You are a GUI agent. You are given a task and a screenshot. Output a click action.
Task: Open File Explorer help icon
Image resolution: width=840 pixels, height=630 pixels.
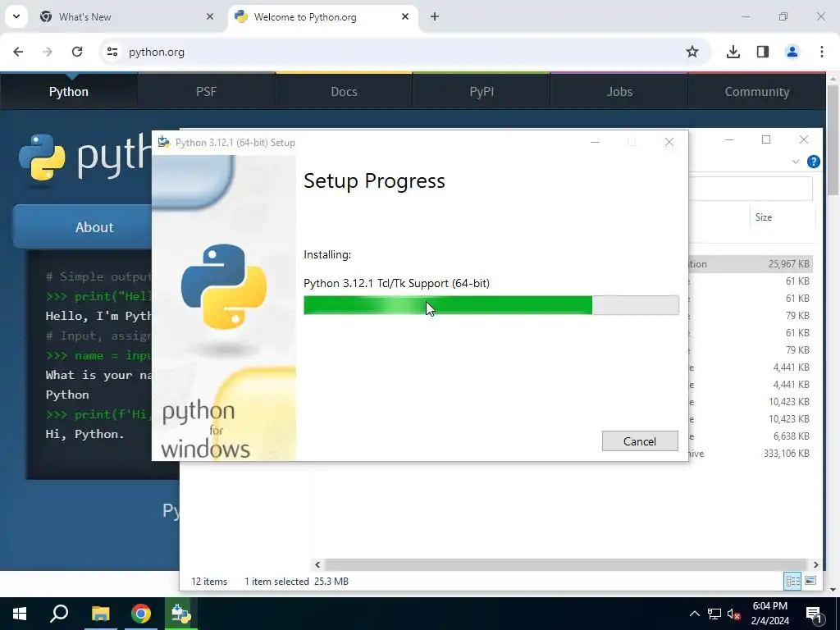[813, 162]
